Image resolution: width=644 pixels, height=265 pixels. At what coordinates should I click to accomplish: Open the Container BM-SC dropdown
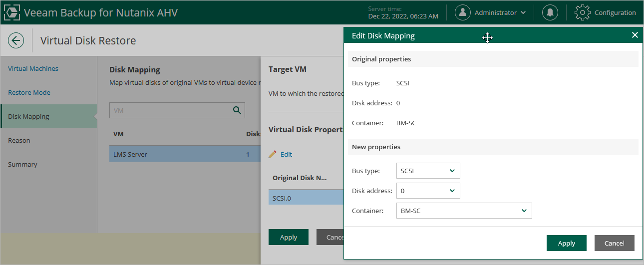[x=464, y=211]
